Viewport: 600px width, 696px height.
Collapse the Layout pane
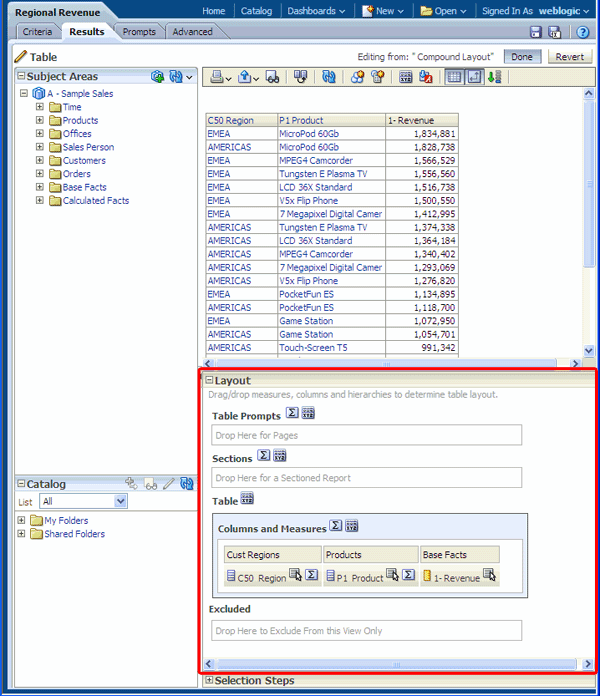tap(209, 380)
